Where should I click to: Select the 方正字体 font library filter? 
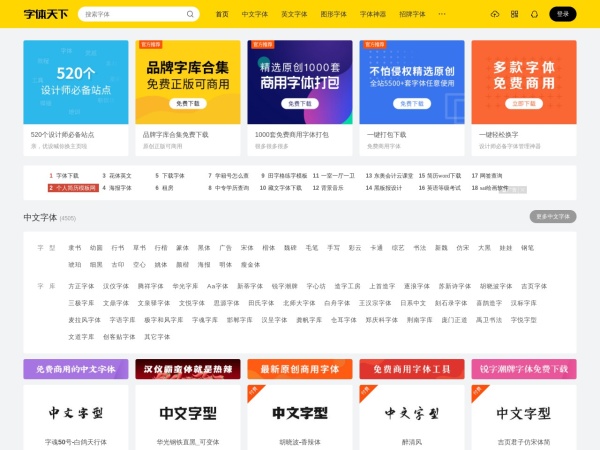81,286
